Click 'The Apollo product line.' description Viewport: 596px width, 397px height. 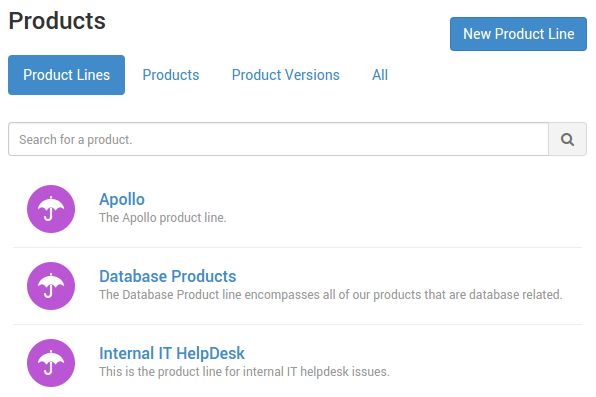tap(163, 218)
